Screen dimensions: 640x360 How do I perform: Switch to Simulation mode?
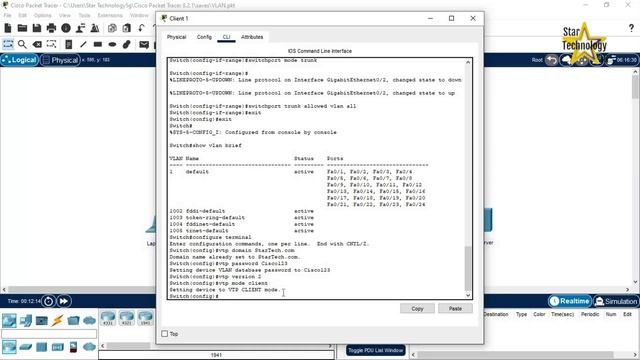(616, 301)
